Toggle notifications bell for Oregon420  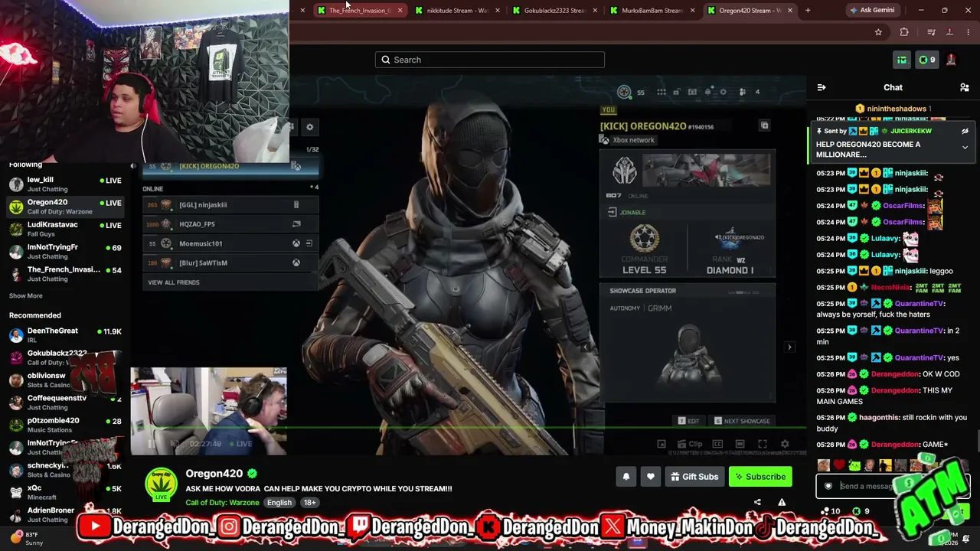pyautogui.click(x=626, y=477)
